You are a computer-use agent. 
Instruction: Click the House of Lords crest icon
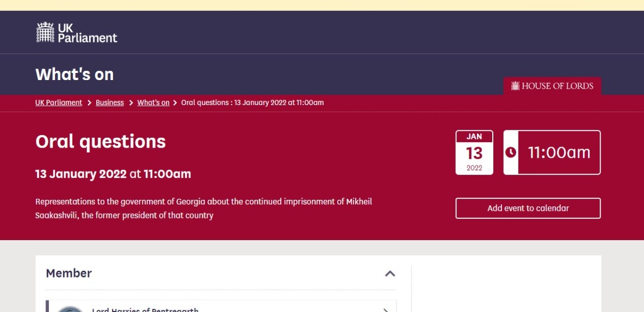[x=515, y=86]
